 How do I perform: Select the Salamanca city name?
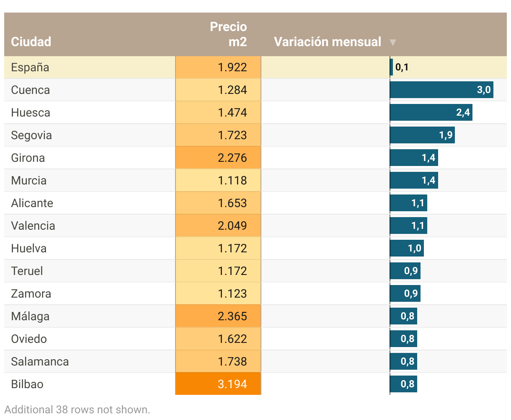click(40, 362)
